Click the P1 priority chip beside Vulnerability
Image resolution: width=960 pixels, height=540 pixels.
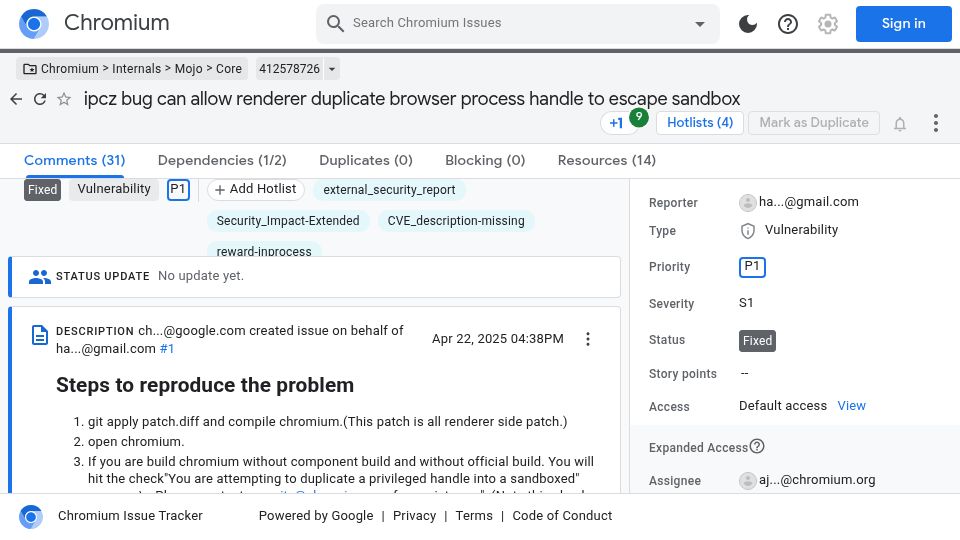[178, 190]
